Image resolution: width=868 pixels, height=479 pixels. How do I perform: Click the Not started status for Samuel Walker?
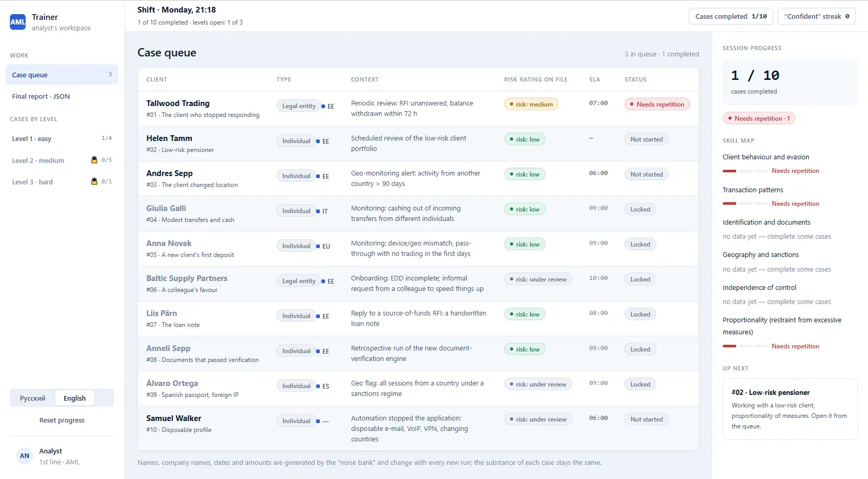pos(646,419)
